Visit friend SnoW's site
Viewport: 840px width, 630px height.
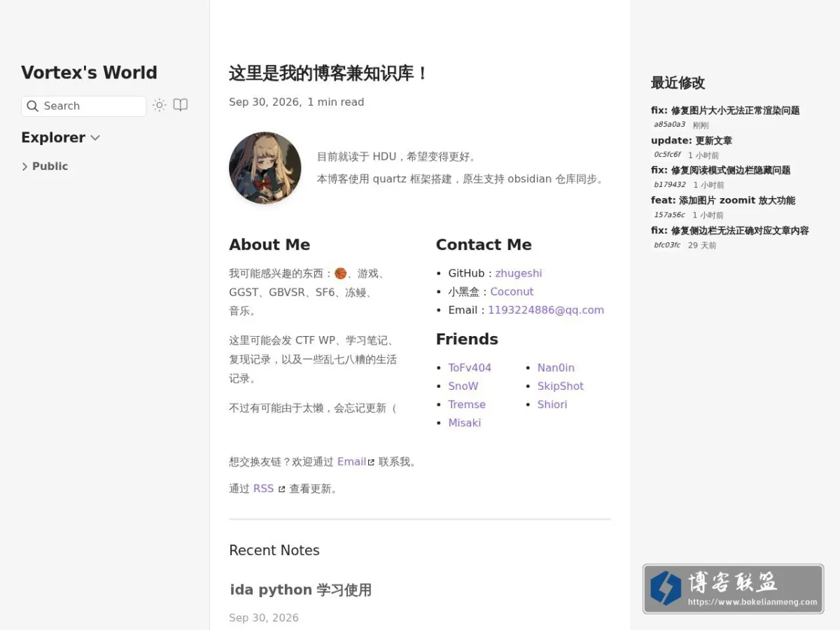(463, 386)
